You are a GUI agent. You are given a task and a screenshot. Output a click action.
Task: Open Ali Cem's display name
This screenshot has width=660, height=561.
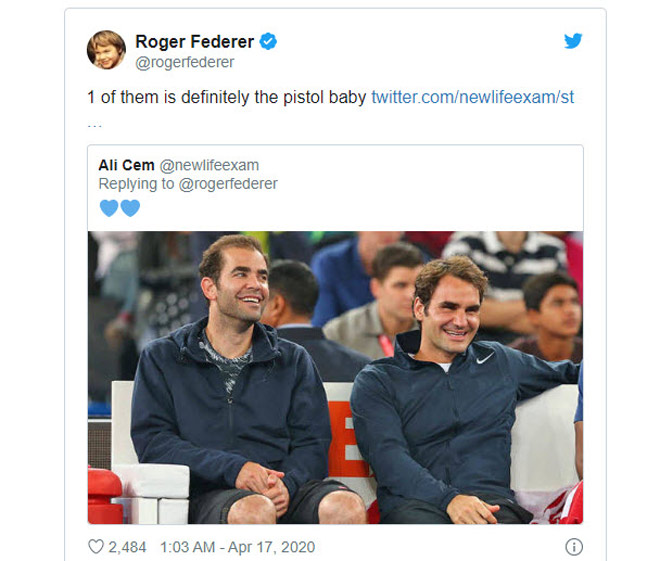coord(126,165)
